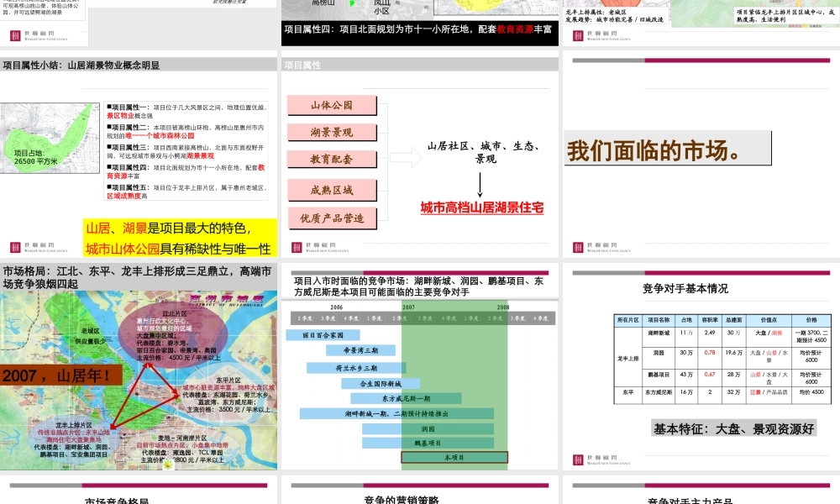Image resolution: width=840 pixels, height=504 pixels.
Task: Click the 湖景景观 pink box
Action: 332,132
